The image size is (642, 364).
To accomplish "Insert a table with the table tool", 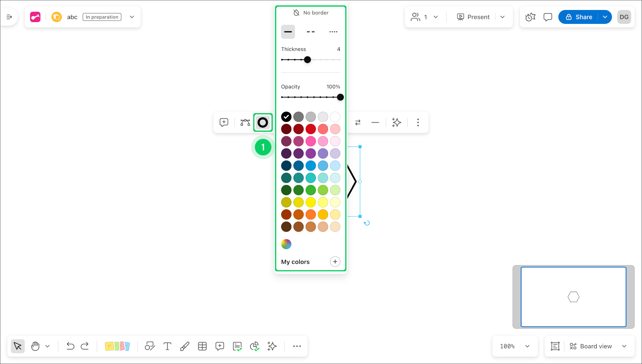I will pyautogui.click(x=202, y=346).
